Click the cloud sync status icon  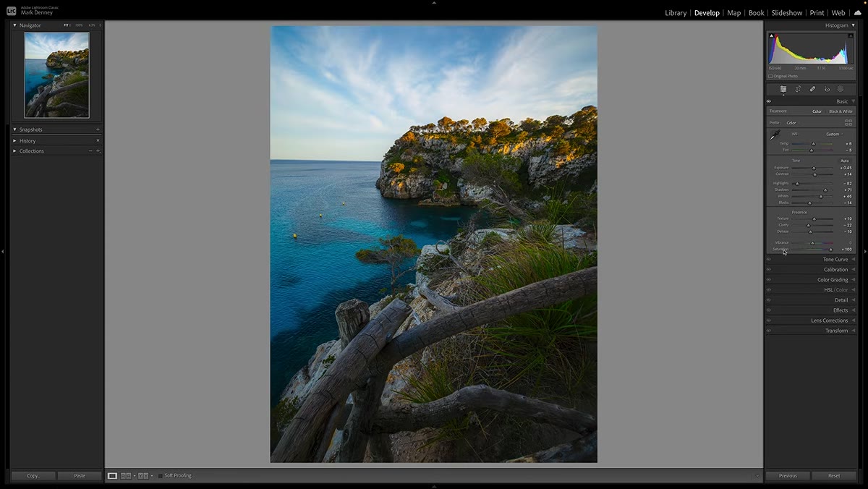coord(857,12)
